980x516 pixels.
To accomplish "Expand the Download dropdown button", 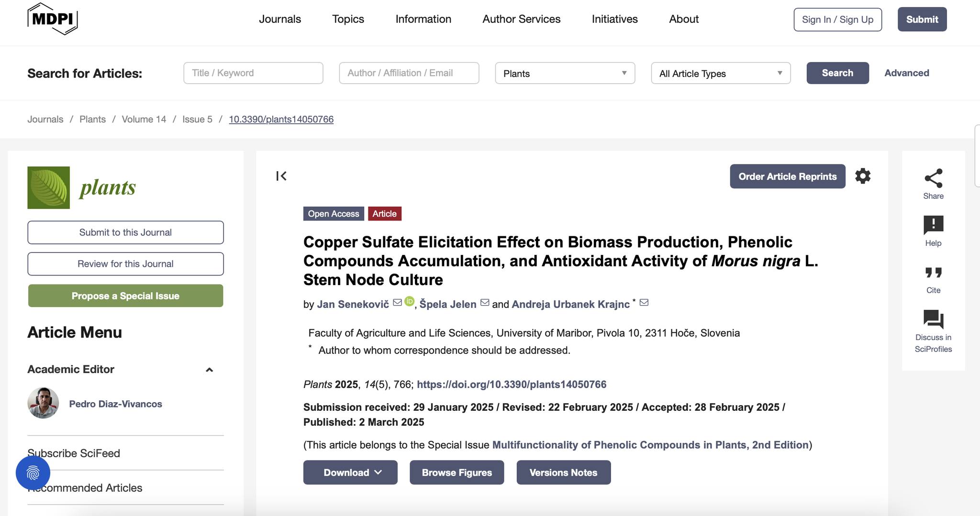I will (350, 472).
